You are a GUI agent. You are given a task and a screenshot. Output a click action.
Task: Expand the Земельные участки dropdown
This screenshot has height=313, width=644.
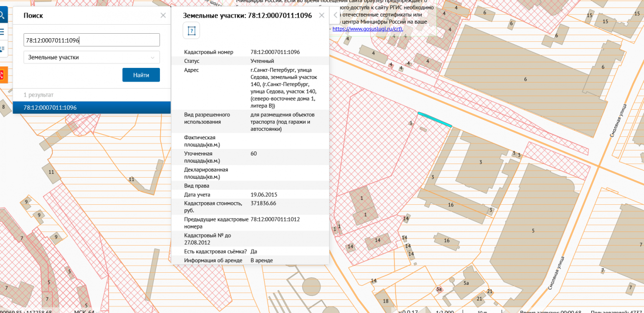[92, 57]
